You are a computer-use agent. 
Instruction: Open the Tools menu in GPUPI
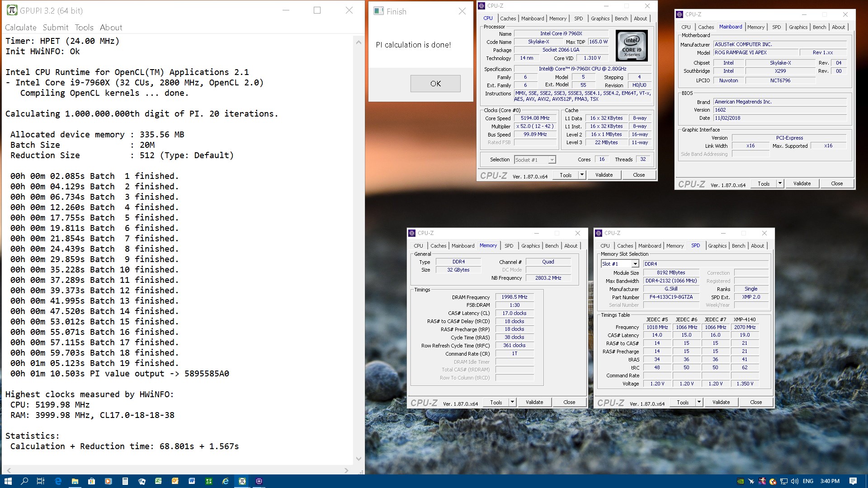(x=84, y=28)
